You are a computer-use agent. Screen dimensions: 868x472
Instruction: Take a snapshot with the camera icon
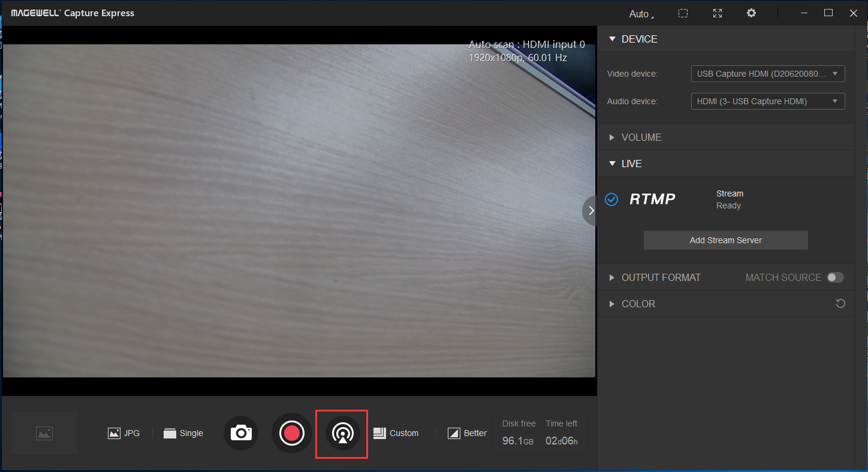coord(241,432)
